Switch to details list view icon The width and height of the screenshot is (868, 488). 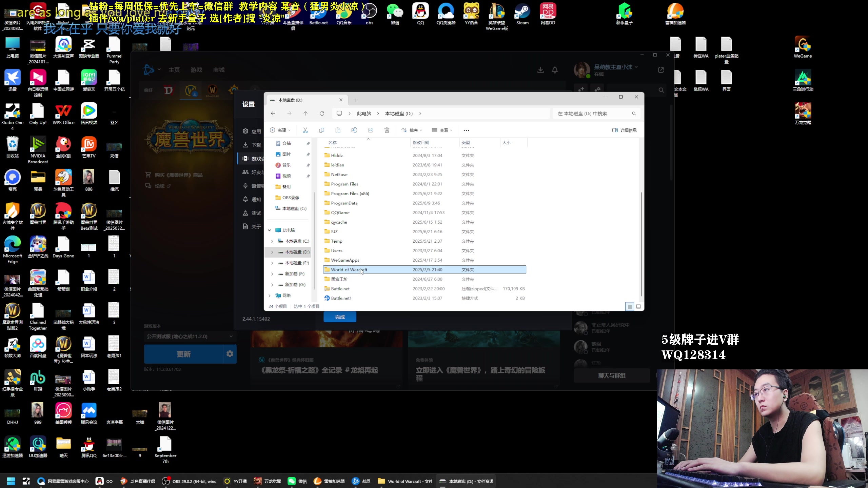(630, 306)
